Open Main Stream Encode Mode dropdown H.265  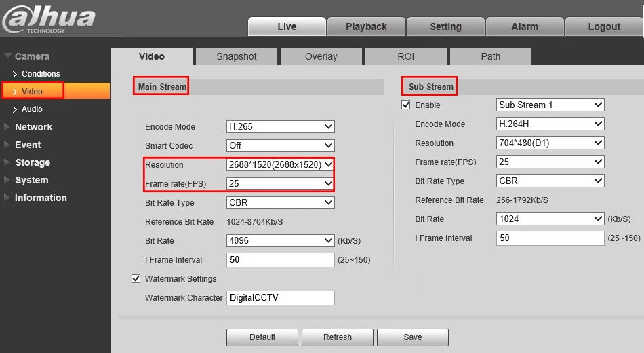(281, 126)
